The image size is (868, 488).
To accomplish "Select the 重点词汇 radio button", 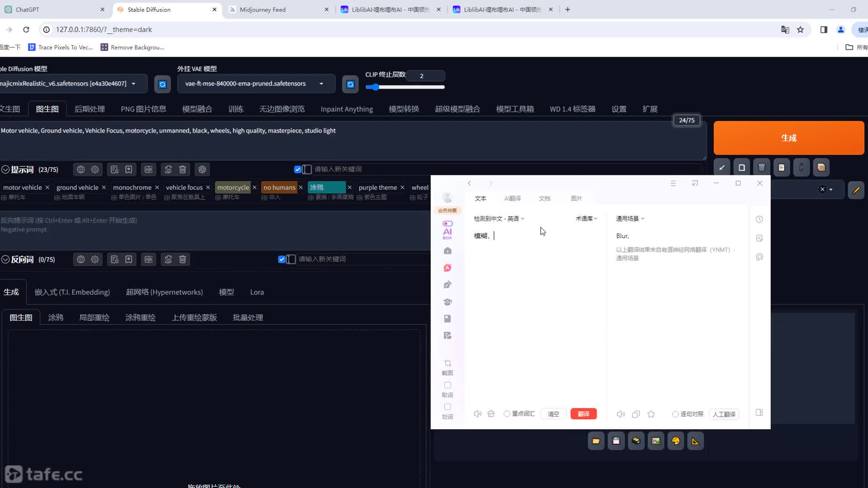I will pyautogui.click(x=507, y=414).
